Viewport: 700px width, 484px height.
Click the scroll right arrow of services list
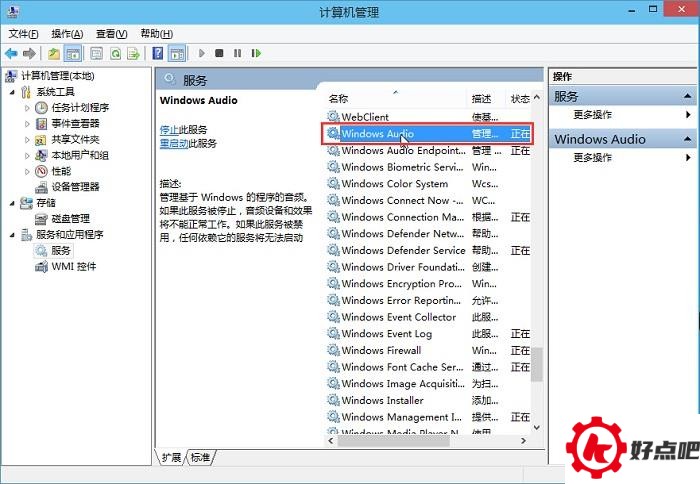point(524,441)
